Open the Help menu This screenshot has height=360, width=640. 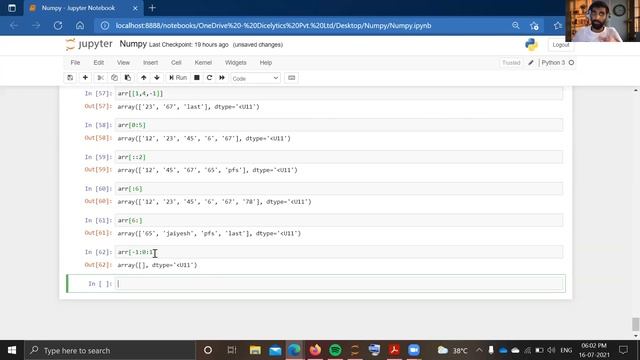tap(266, 62)
